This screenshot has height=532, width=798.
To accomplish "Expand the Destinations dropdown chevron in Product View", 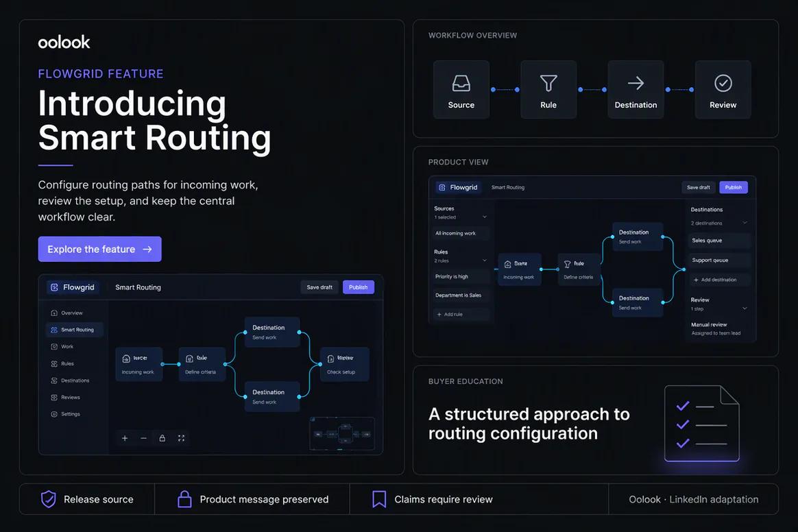I will (745, 223).
